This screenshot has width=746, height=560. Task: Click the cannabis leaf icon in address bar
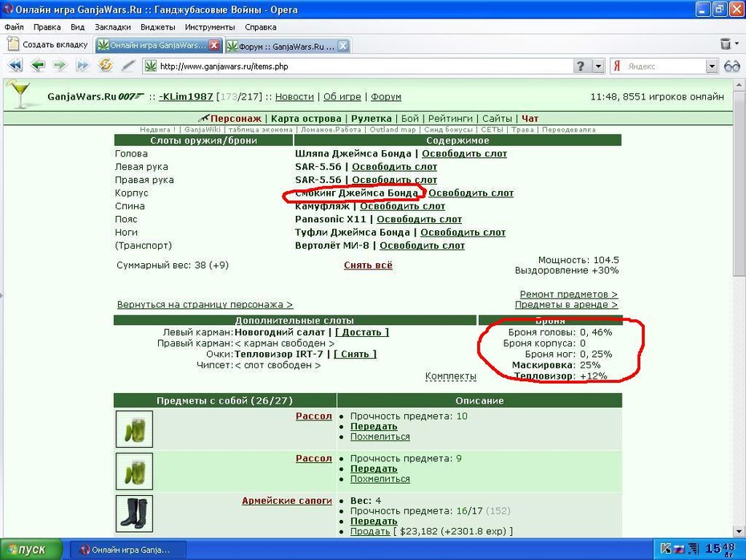coord(150,66)
